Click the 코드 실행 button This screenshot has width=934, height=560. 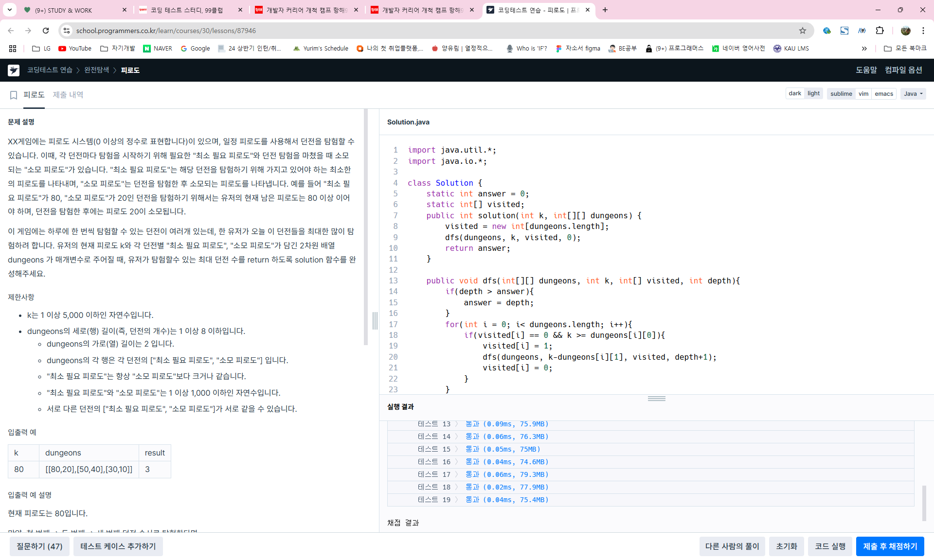pos(830,546)
